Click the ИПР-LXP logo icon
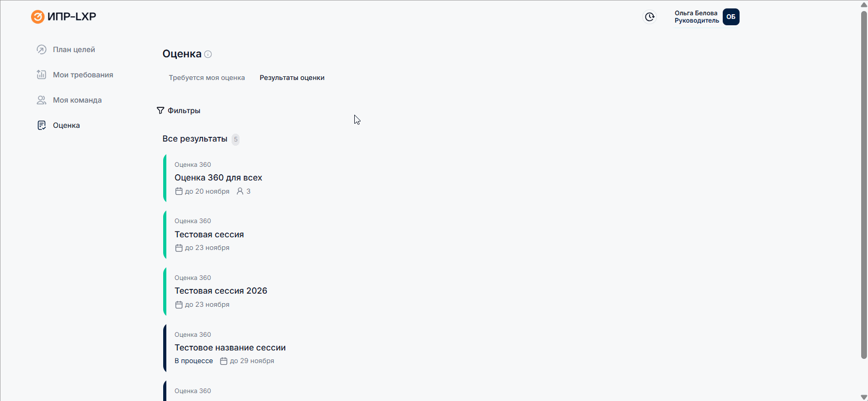 [x=38, y=17]
